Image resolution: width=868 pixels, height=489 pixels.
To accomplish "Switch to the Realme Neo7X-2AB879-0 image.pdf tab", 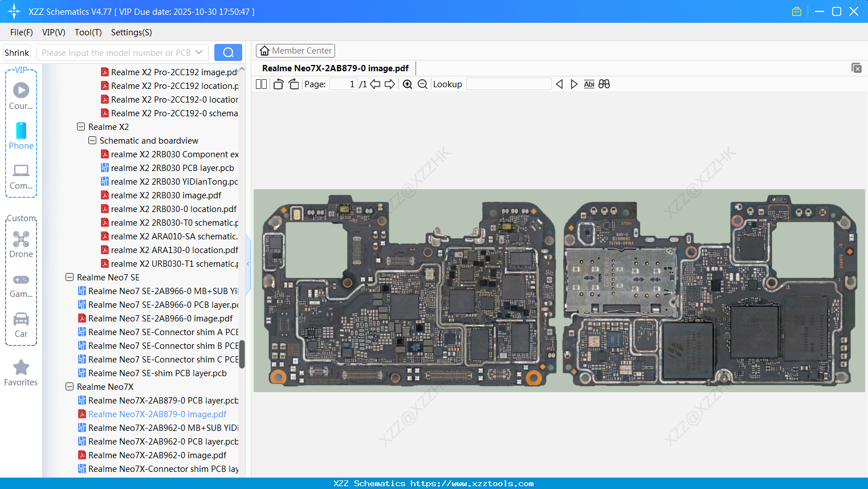I will (335, 68).
